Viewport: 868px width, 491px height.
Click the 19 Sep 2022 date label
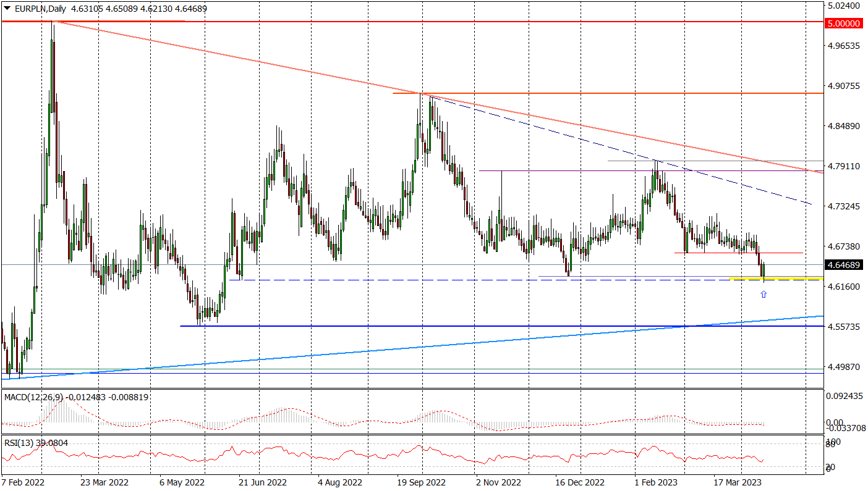pos(421,482)
